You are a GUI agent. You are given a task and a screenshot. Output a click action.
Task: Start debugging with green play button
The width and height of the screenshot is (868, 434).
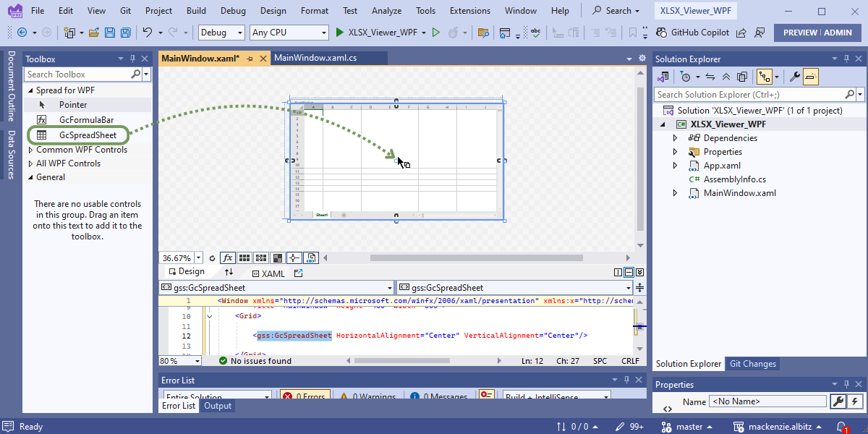pos(341,33)
